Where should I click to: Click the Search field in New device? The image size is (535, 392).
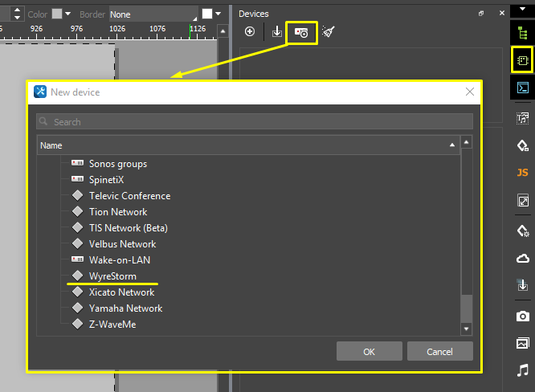(254, 122)
